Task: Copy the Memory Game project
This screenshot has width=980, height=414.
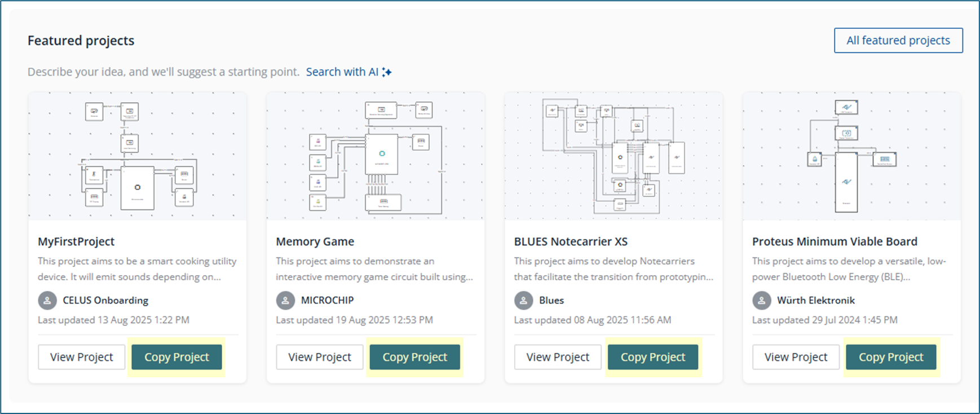Action: [x=414, y=357]
